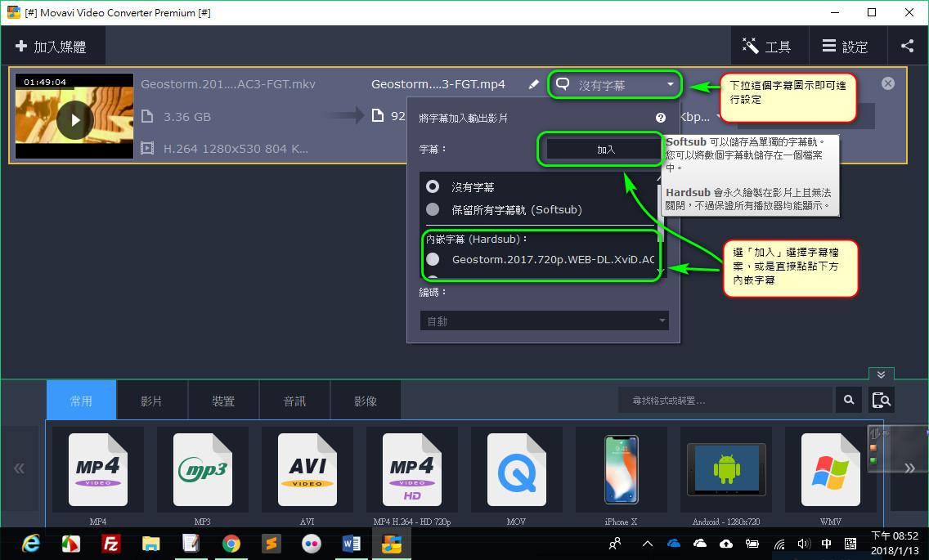Viewport: 929px width, 560px height.
Task: Select Geostorm.2017.720p hardsub radio option
Action: point(433,259)
